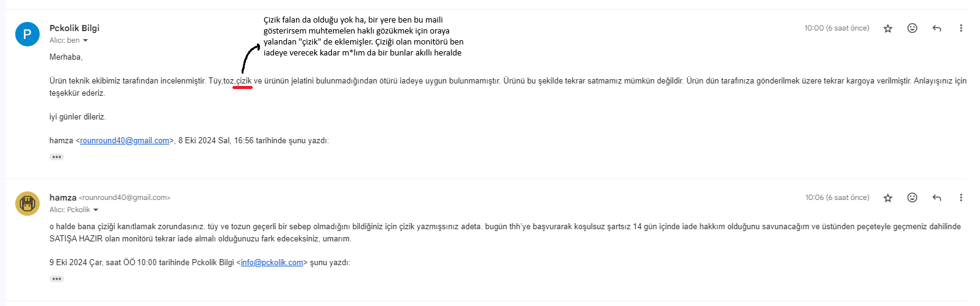Open the rounround40@gmail.com link
980x306 pixels.
(x=124, y=141)
